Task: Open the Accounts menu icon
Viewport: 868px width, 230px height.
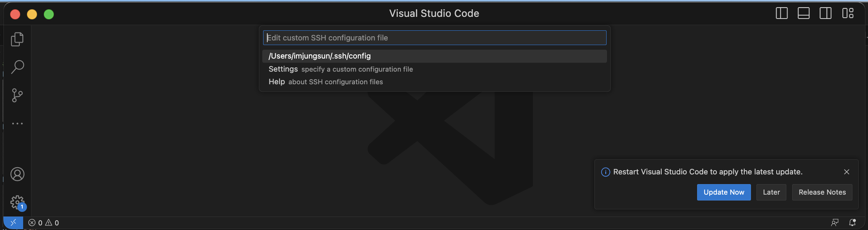Action: [17, 174]
